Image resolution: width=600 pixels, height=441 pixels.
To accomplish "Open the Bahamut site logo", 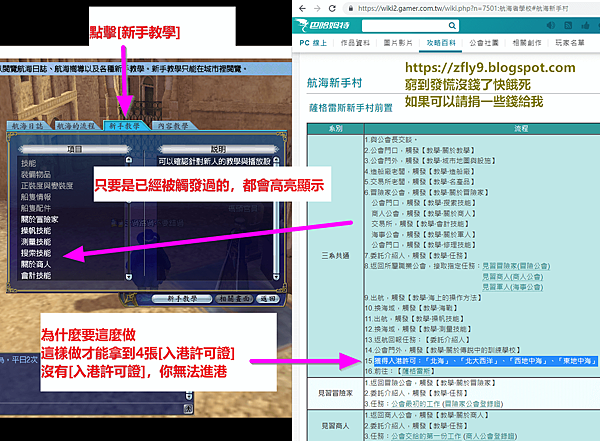I will point(323,25).
